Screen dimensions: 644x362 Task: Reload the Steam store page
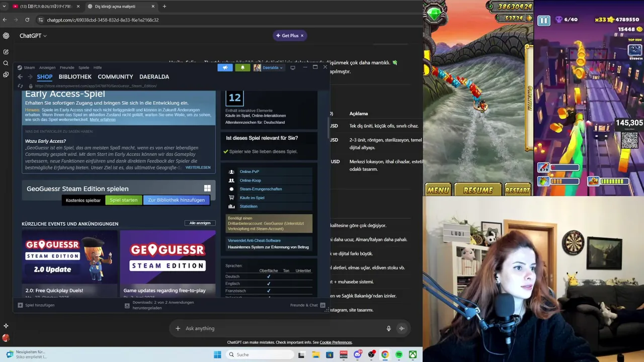point(21,86)
